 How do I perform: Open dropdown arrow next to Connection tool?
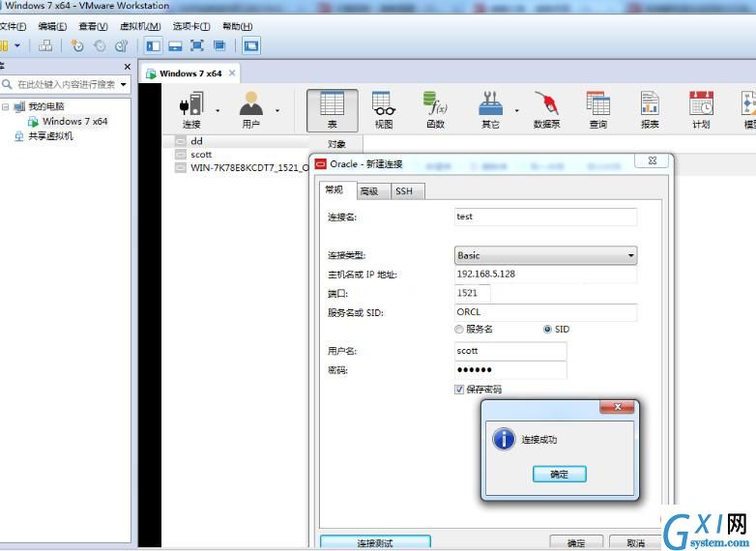coord(218,111)
